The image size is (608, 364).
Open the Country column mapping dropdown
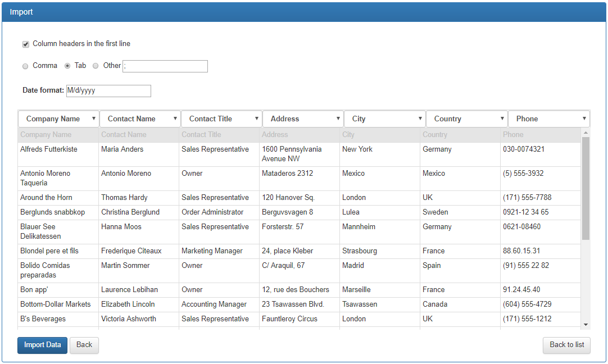tap(502, 119)
